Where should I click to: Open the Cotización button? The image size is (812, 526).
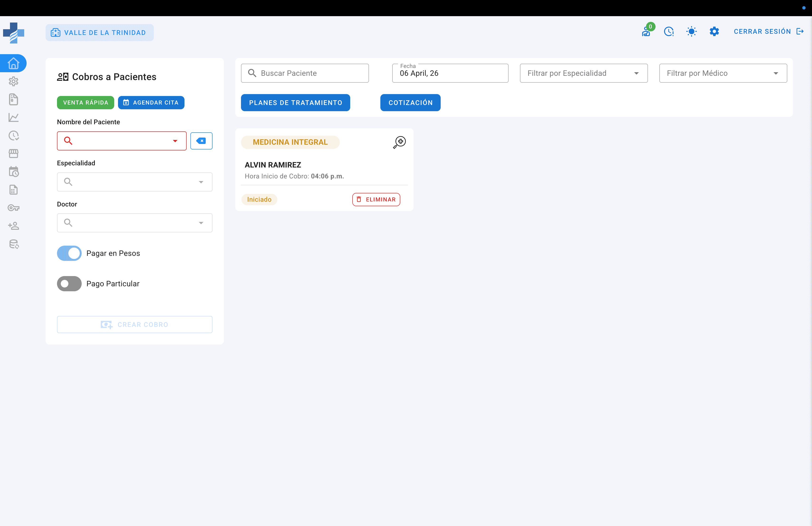(411, 103)
